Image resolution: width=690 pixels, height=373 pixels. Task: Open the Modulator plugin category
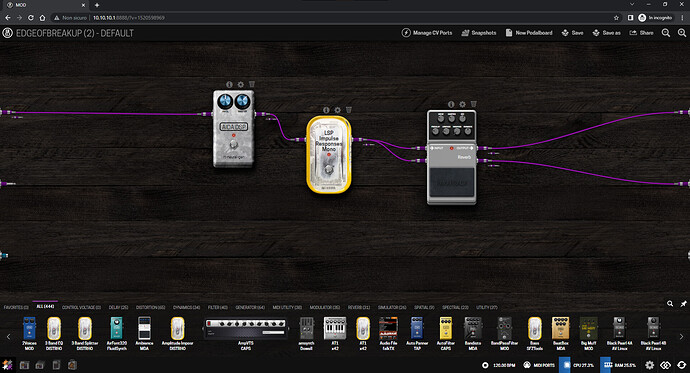click(325, 307)
